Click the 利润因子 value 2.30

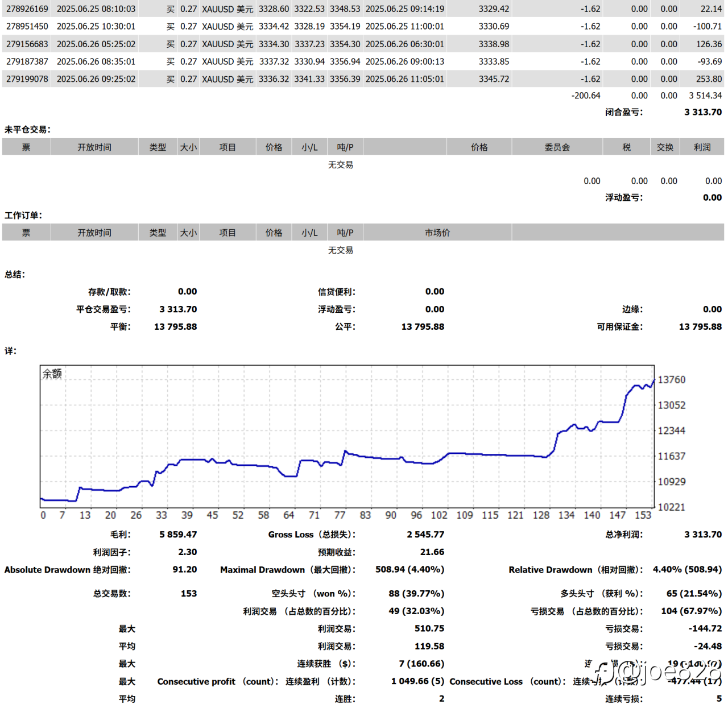tap(187, 552)
